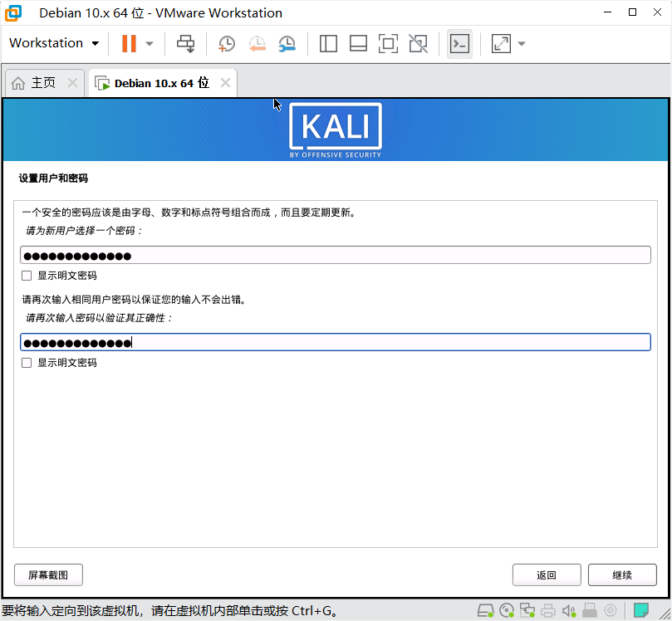Close the 主页 tab
This screenshot has height=621, width=672.
tap(73, 83)
